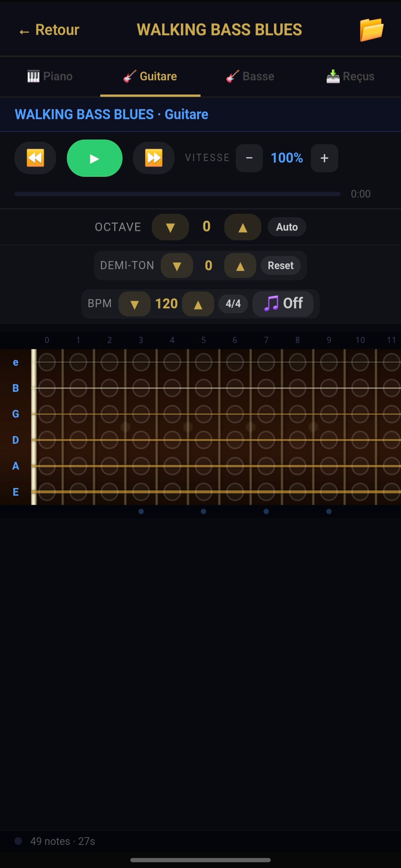Open the folder icon in the header

[x=371, y=30]
